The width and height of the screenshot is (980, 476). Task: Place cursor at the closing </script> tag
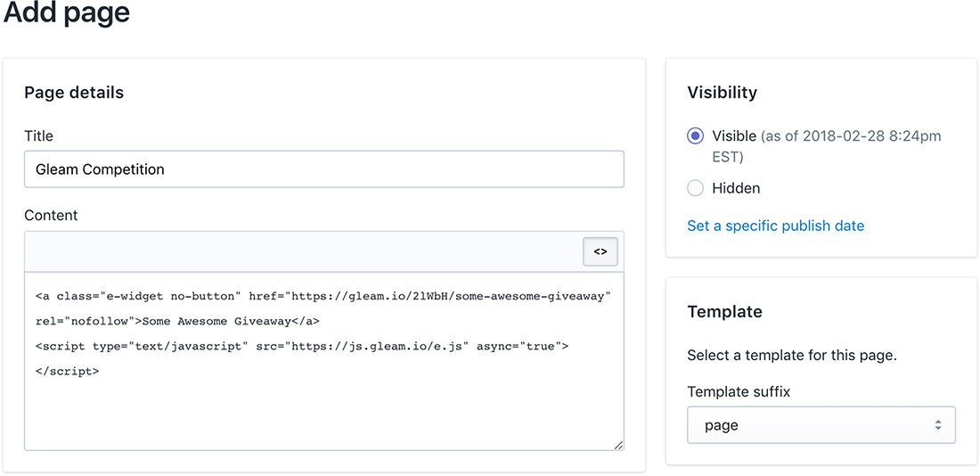tap(67, 371)
